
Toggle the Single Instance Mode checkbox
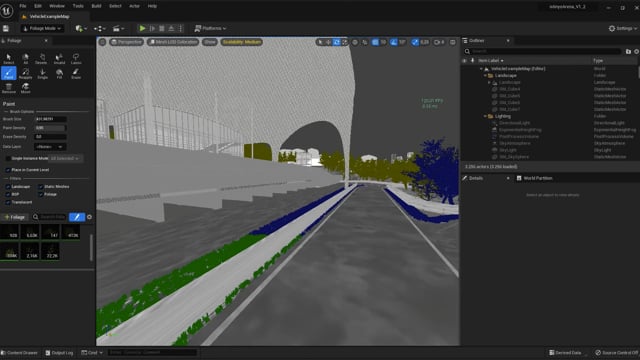[x=8, y=158]
